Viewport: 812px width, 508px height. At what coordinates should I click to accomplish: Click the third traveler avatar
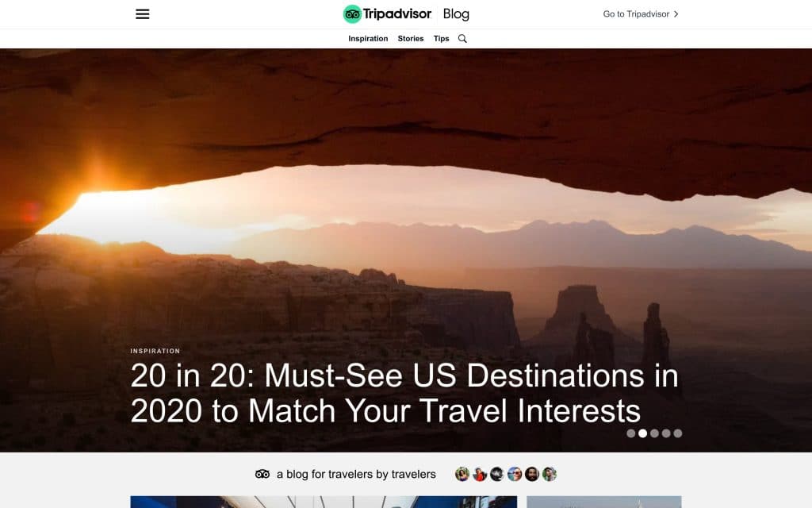click(497, 474)
